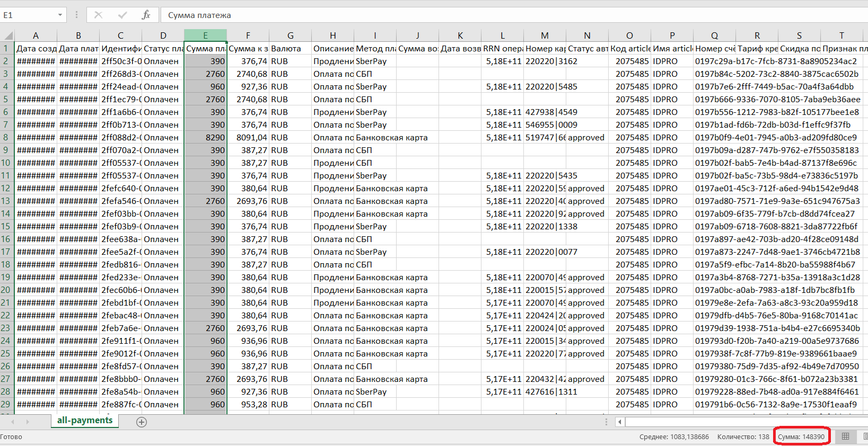This screenshot has width=868, height=446.
Task: Click the formula bar cancel X icon
Action: tap(98, 15)
